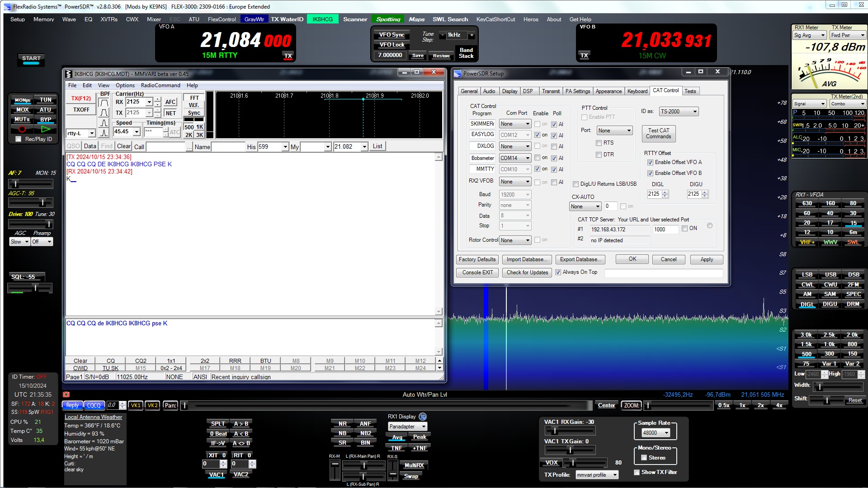
Task: Open the Options menu in MMVARI
Action: tap(125, 85)
